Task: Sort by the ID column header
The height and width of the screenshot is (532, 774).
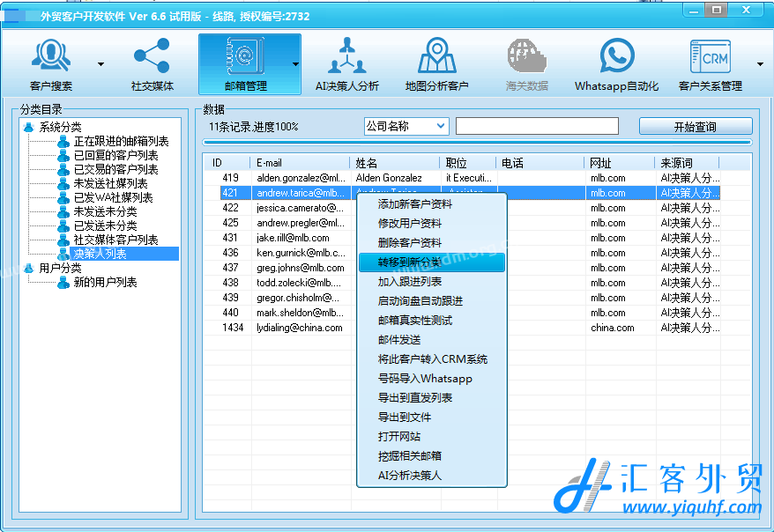Action: pos(227,163)
